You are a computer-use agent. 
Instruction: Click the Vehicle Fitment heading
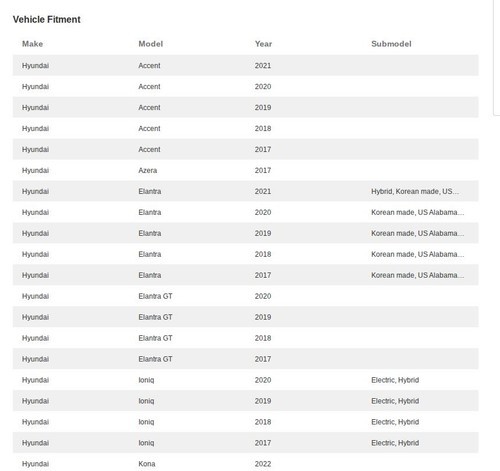tap(47, 19)
